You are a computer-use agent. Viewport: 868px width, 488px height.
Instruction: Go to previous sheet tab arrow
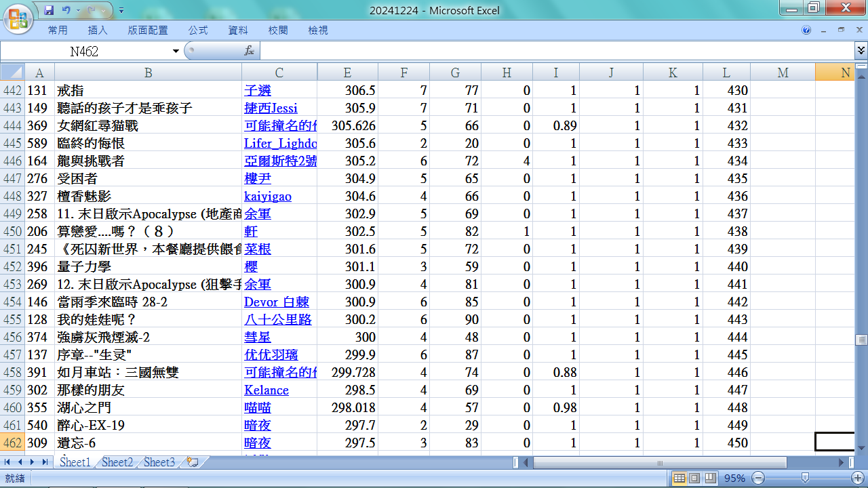pos(20,462)
